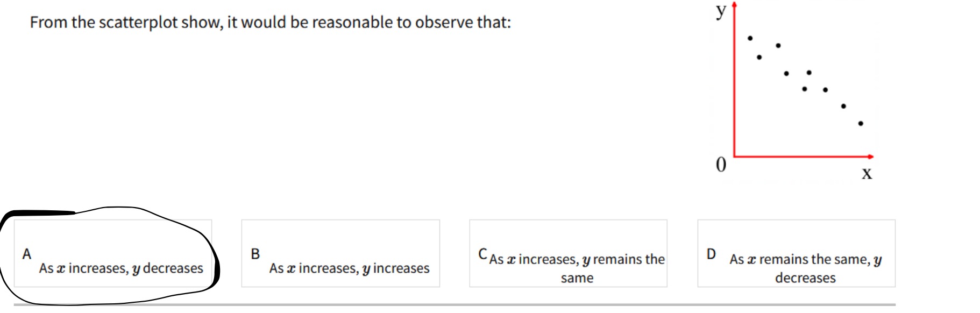This screenshot has width=980, height=313.
Task: Click the red arrow tip of the x-axis
Action: pyautogui.click(x=871, y=156)
